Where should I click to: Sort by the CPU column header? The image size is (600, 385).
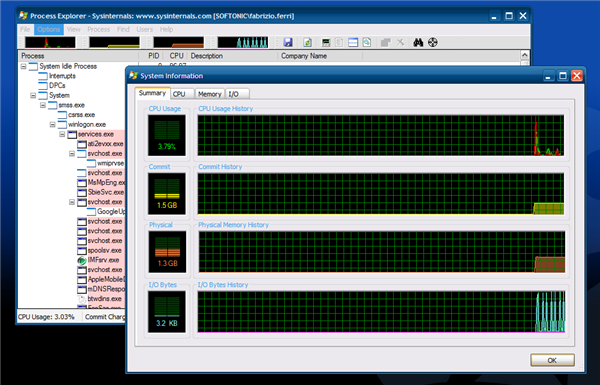(x=176, y=56)
